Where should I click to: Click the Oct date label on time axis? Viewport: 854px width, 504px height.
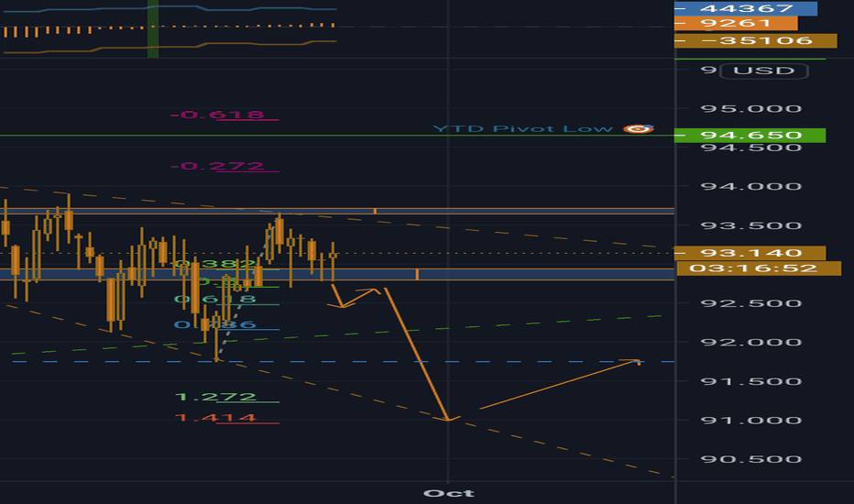[x=449, y=493]
